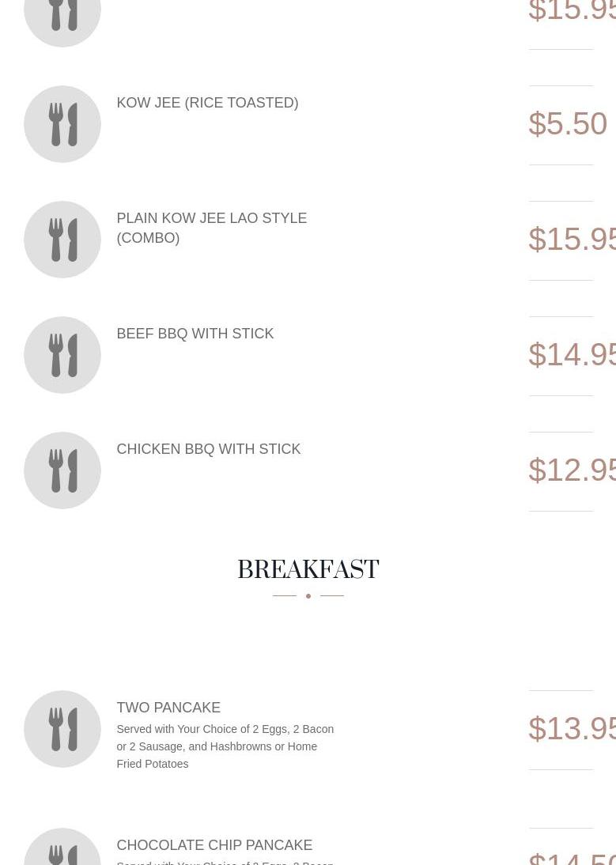Click the utensils icon next to Chocolate Chip Pancake
This screenshot has height=865, width=616.
(62, 849)
